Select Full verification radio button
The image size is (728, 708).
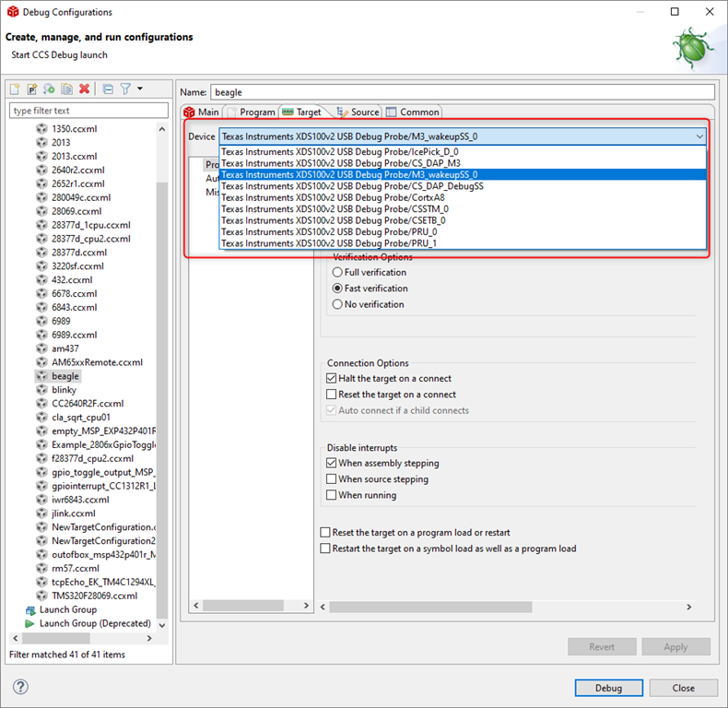coord(337,272)
